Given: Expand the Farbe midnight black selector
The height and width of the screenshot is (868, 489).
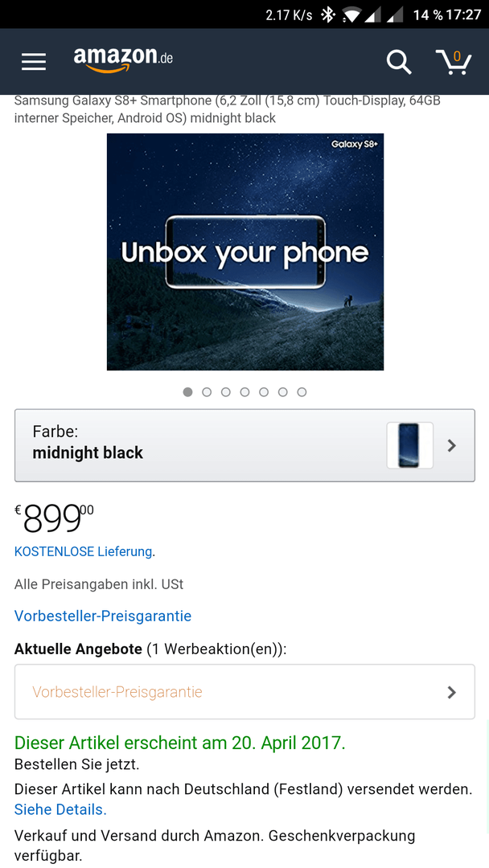Looking at the screenshot, I should [201, 444].
